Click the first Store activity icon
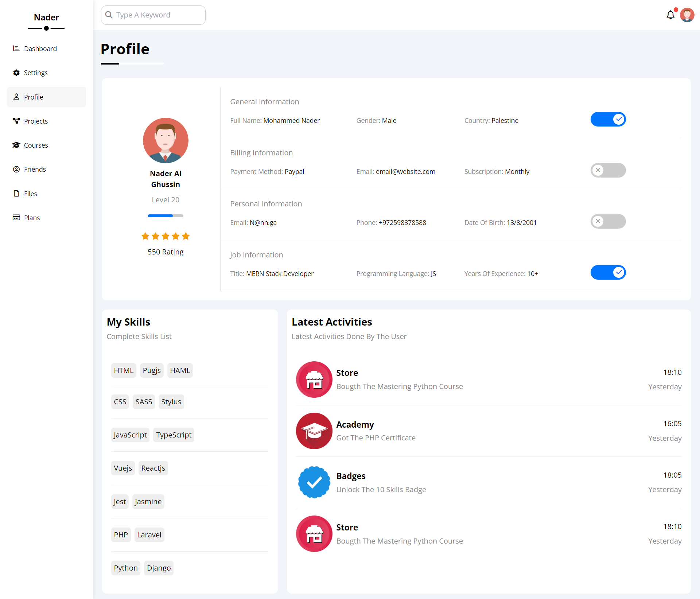 [314, 379]
